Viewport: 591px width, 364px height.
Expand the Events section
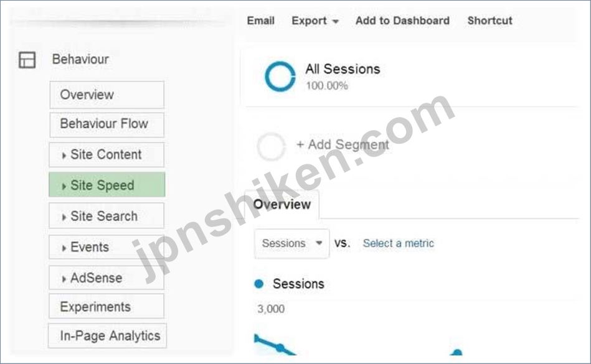click(106, 247)
